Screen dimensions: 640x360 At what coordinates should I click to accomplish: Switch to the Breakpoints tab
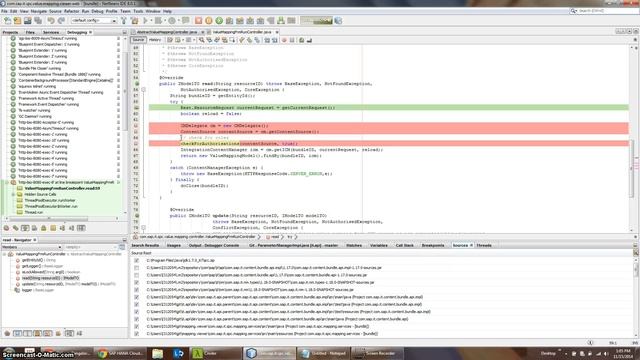point(433,245)
